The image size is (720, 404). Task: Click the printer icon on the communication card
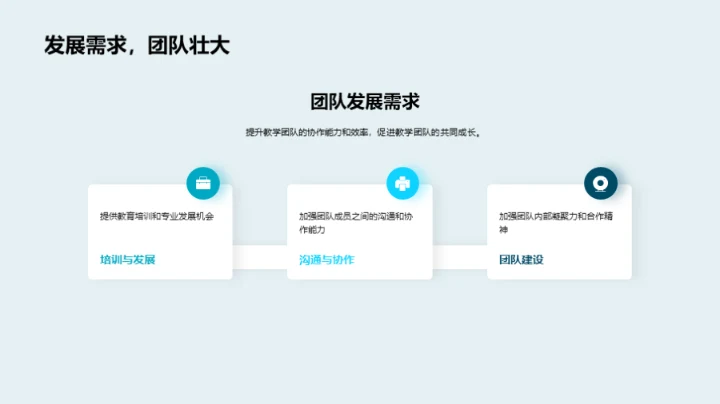(x=403, y=183)
